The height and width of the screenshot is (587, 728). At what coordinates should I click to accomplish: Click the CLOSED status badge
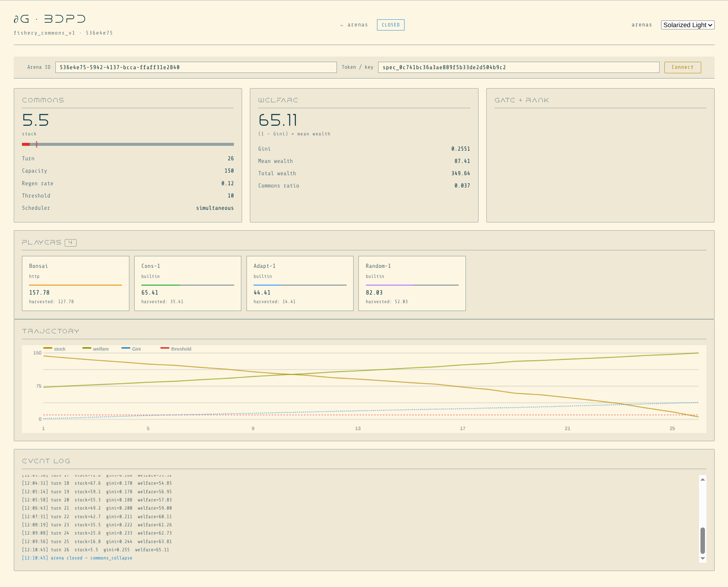[x=390, y=25]
